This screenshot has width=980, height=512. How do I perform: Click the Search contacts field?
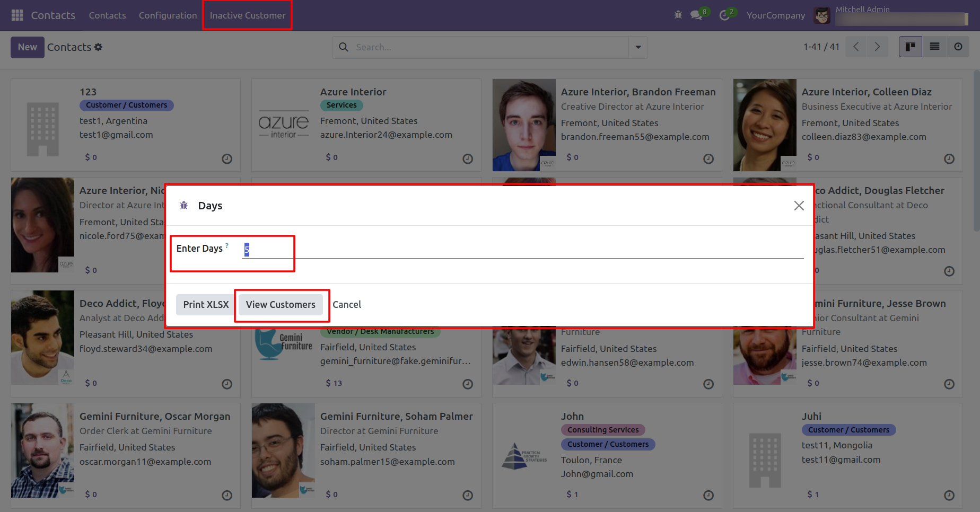click(x=490, y=47)
